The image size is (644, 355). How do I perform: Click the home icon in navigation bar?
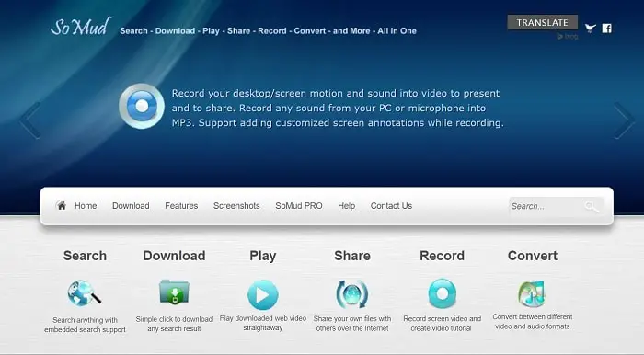pyautogui.click(x=62, y=205)
